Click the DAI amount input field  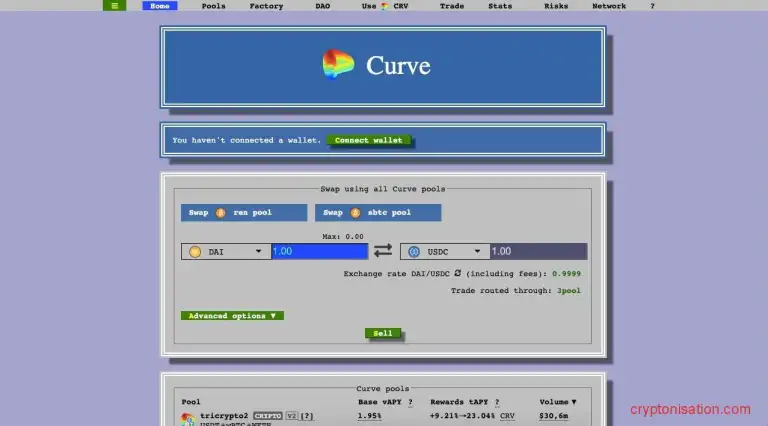point(319,252)
